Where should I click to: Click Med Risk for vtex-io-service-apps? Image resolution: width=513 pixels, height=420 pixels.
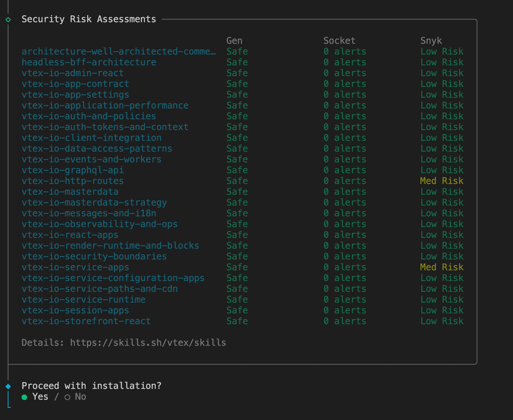442,267
